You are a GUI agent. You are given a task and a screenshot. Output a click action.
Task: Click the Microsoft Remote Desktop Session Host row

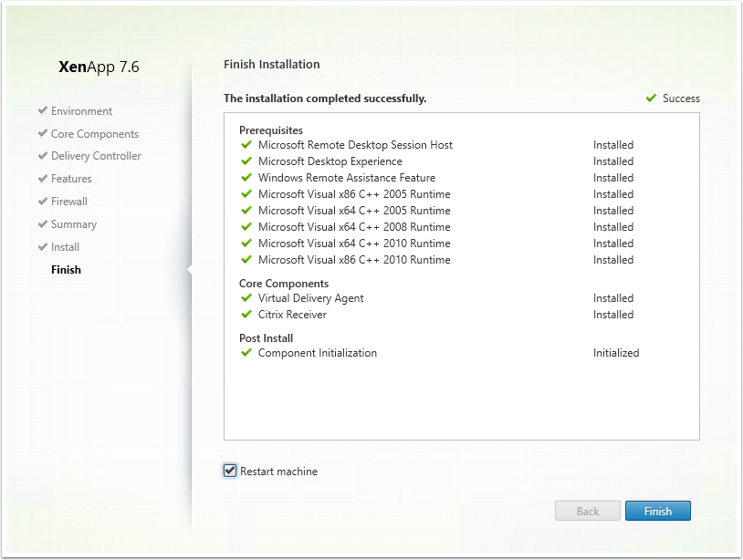pyautogui.click(x=437, y=145)
